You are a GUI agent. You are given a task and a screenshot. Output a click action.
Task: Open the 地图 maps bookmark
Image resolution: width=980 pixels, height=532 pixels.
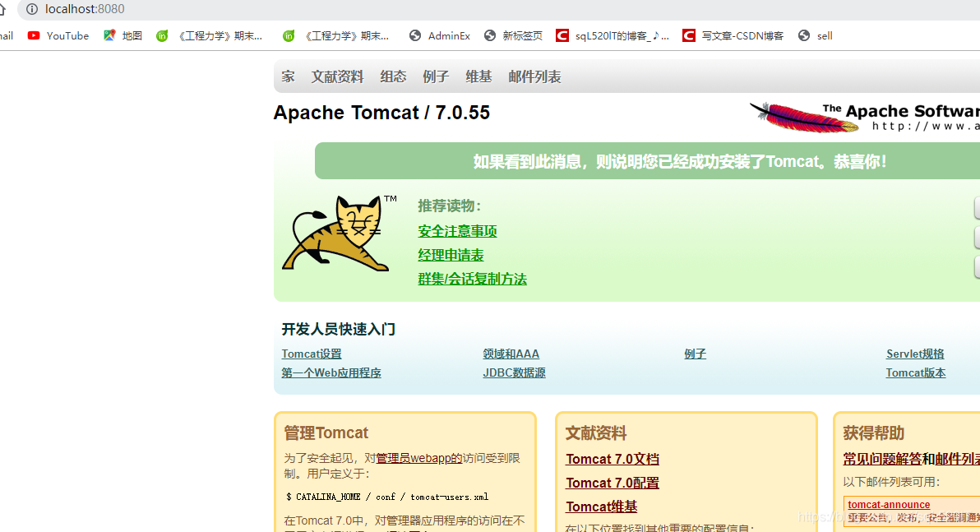coord(123,35)
